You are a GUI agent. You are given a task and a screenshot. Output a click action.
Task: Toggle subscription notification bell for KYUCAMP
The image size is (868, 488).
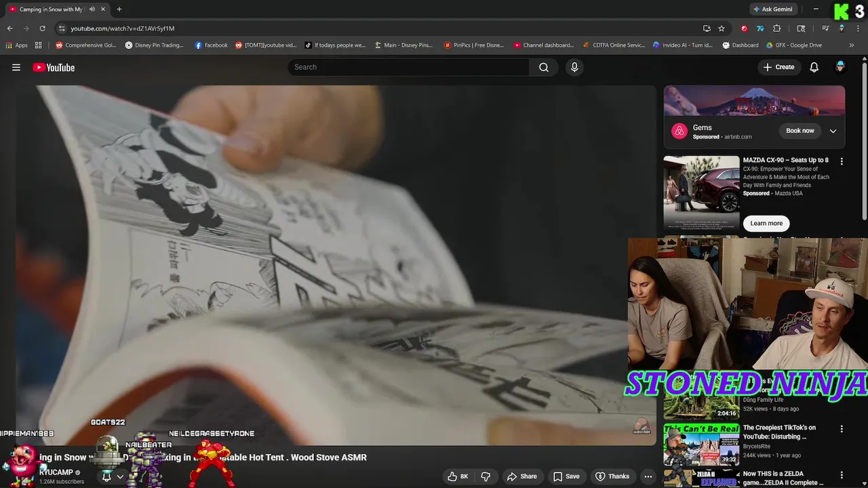(x=106, y=476)
